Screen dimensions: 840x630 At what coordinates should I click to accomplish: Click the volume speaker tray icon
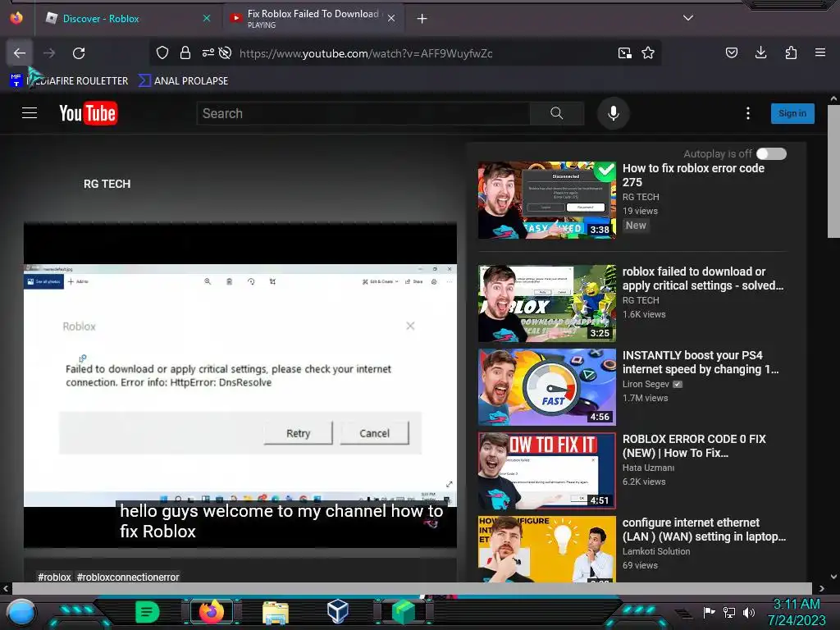tap(748, 612)
